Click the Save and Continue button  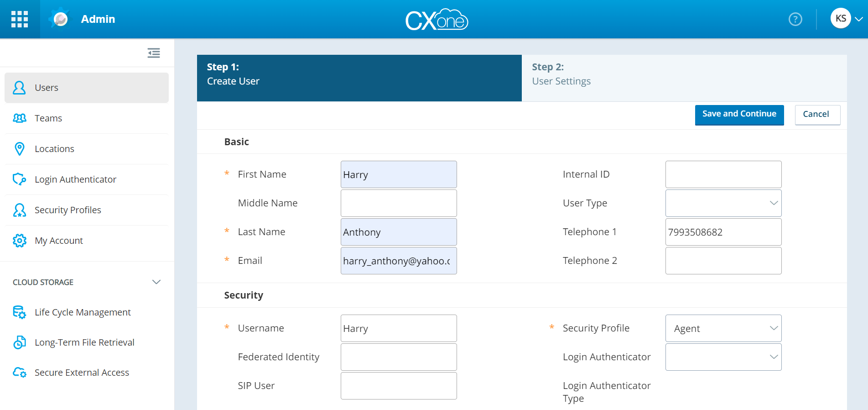739,115
